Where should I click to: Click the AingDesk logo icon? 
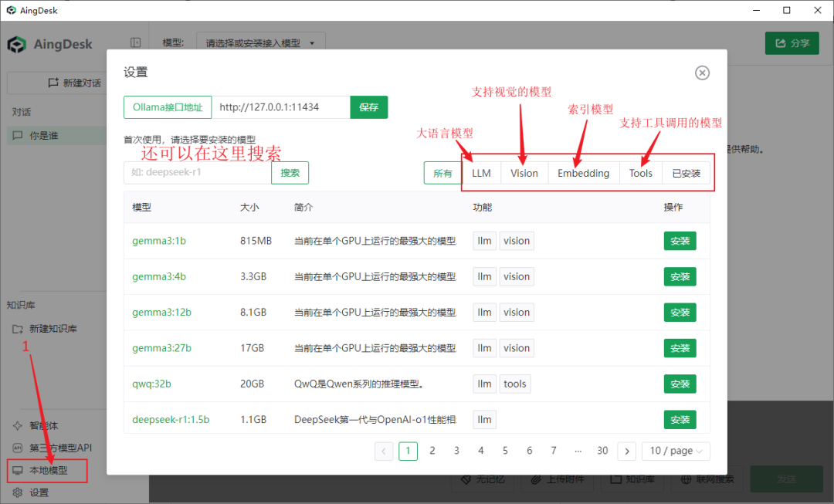[16, 44]
